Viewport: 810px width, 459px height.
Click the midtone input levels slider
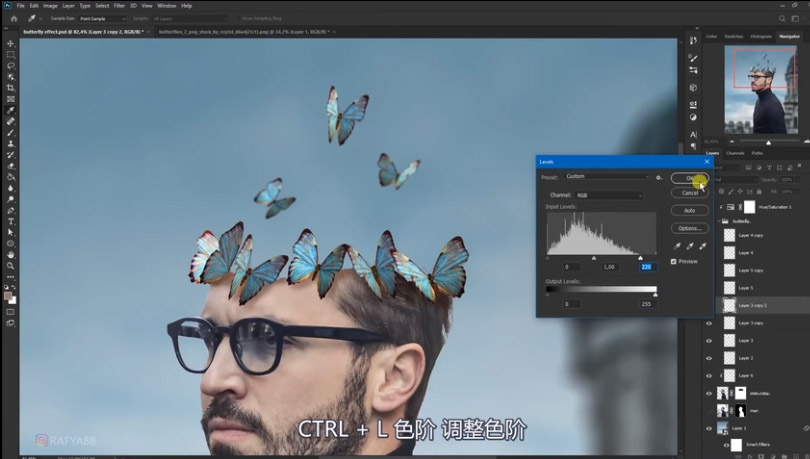(x=594, y=257)
